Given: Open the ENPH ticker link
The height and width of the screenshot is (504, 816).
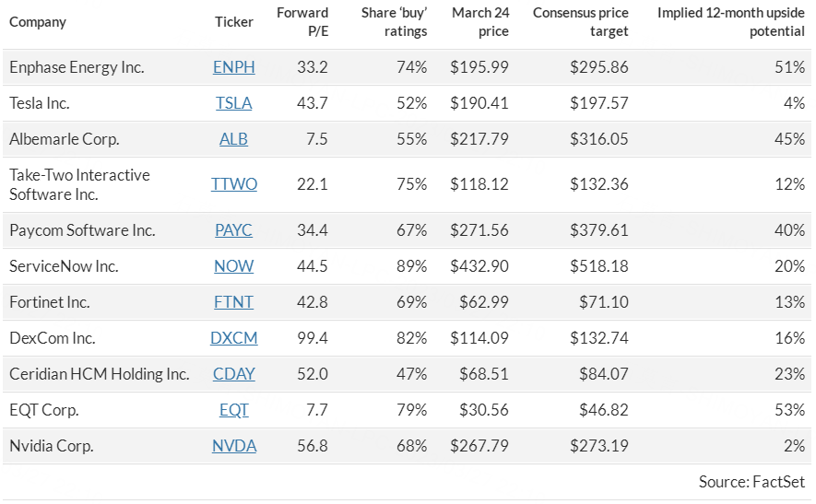Looking at the screenshot, I should [233, 67].
